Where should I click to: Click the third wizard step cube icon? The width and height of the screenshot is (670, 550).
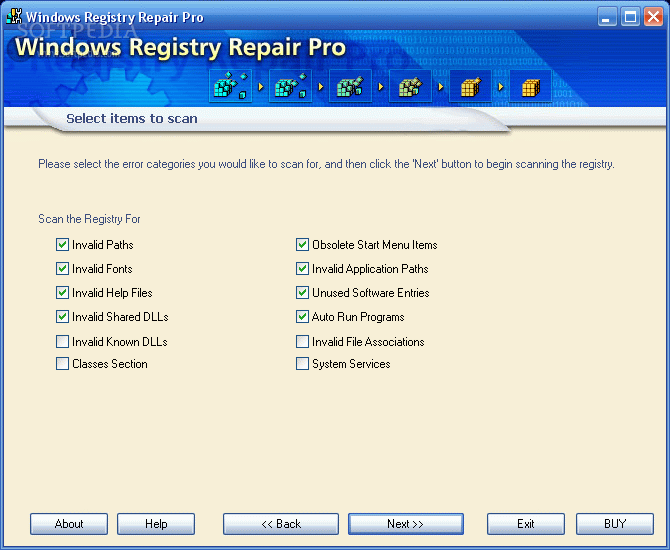(350, 86)
